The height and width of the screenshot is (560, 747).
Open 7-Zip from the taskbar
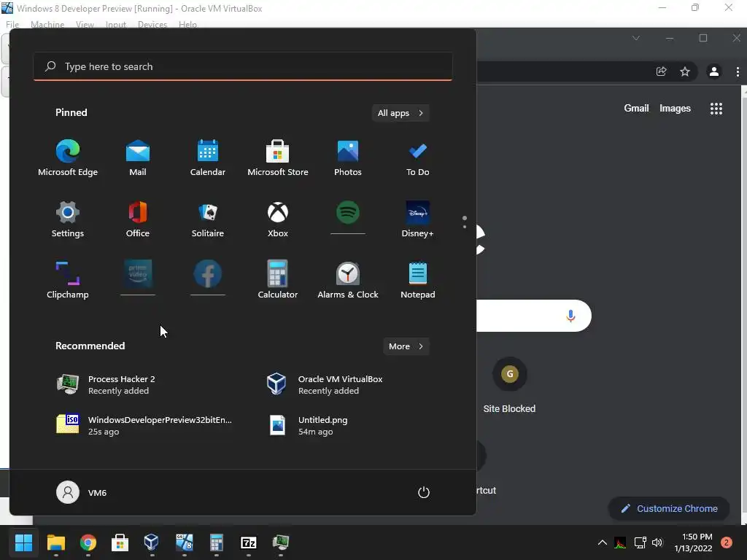(249, 542)
